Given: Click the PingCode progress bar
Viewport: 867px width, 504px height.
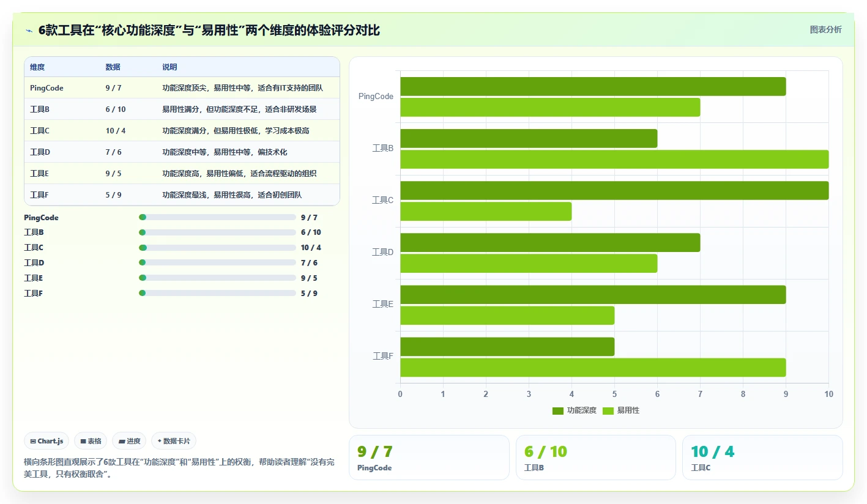Looking at the screenshot, I should (218, 217).
